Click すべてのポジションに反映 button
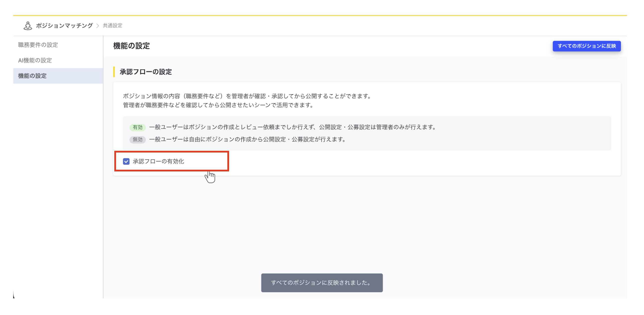 [586, 46]
